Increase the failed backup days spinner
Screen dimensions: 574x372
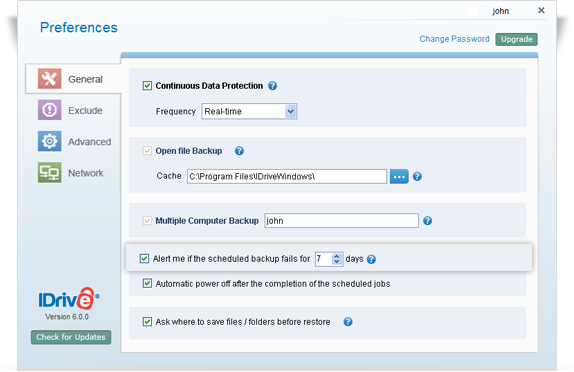pyautogui.click(x=336, y=256)
